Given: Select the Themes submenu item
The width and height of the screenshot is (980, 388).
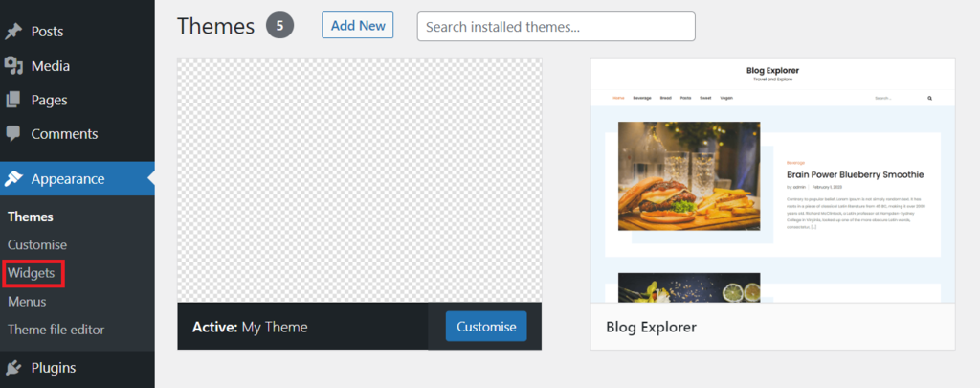Looking at the screenshot, I should [x=30, y=217].
